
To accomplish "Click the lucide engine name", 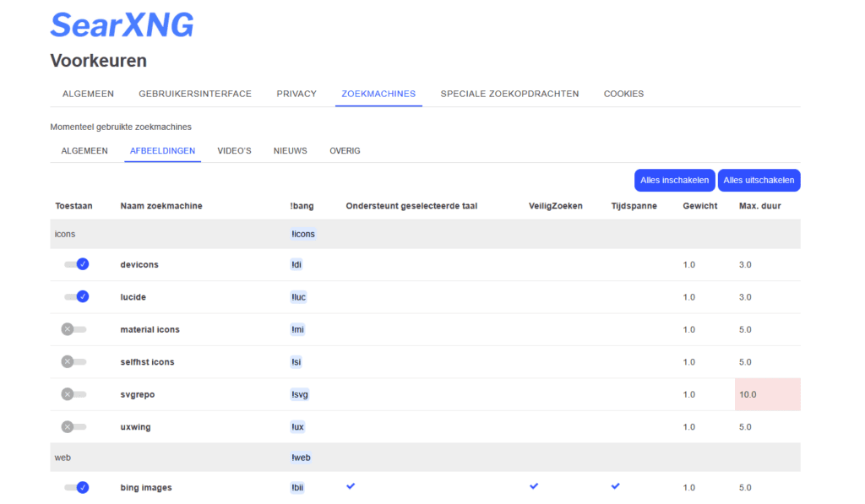I will [x=133, y=297].
